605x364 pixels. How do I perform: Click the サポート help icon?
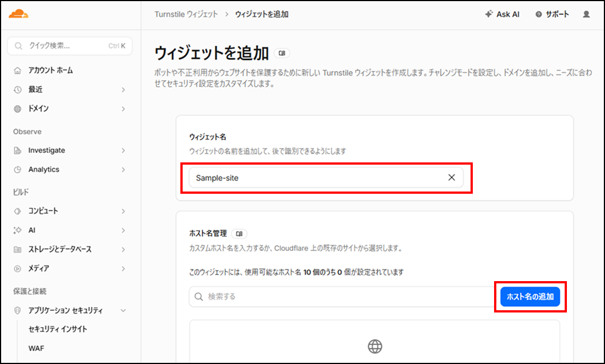539,15
